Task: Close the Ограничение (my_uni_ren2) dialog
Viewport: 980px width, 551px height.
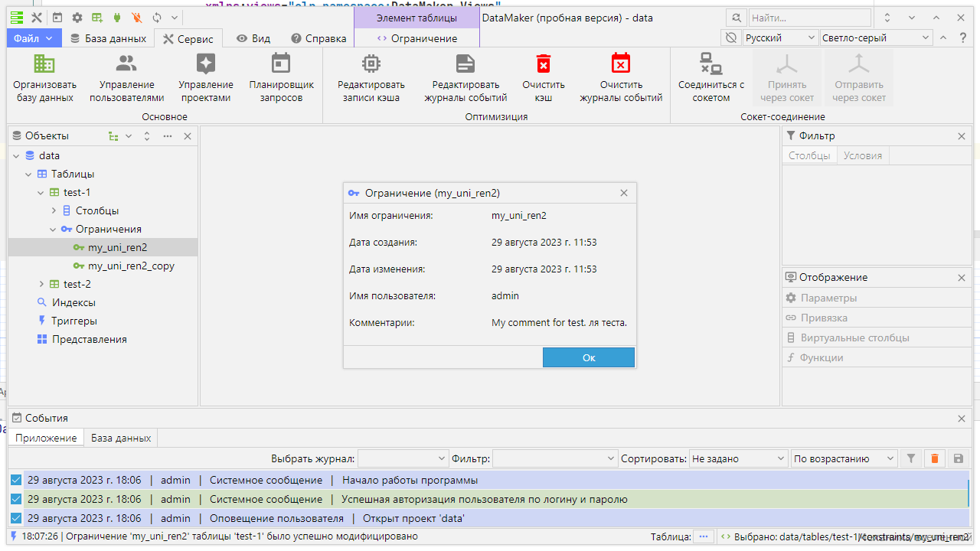Action: 624,193
